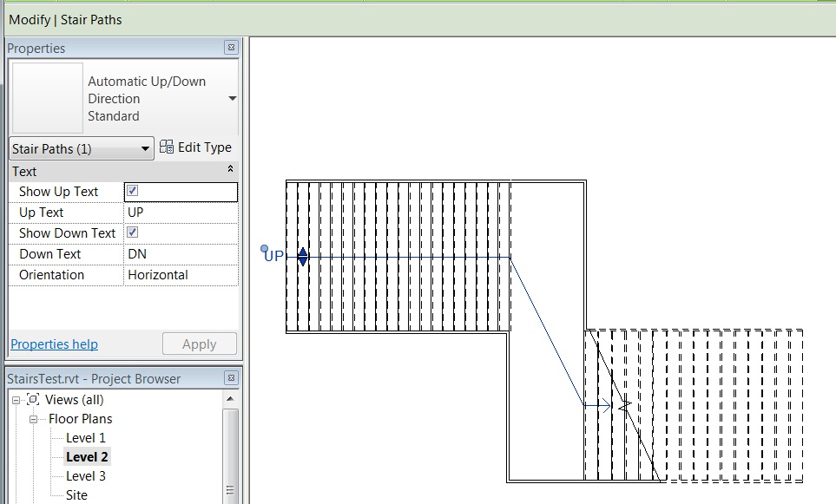Click the Orientation property label

[x=52, y=275]
